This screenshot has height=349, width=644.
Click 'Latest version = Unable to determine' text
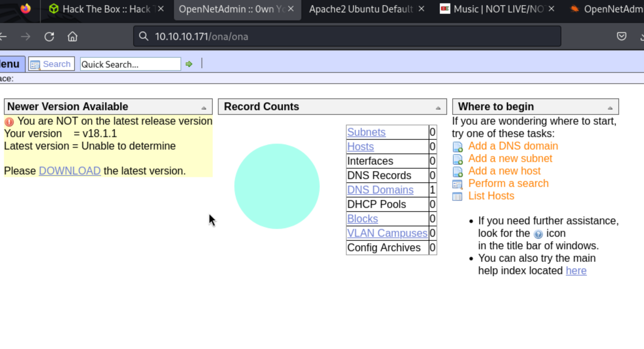click(x=90, y=146)
